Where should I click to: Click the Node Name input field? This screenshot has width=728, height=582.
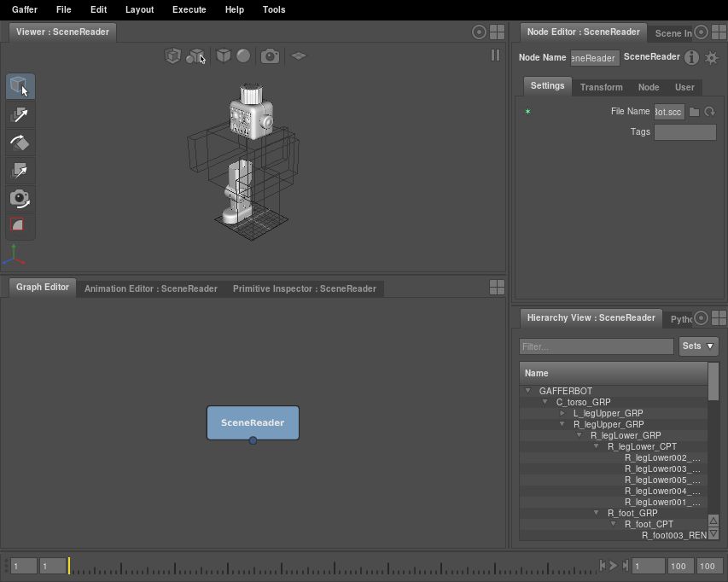(x=595, y=58)
